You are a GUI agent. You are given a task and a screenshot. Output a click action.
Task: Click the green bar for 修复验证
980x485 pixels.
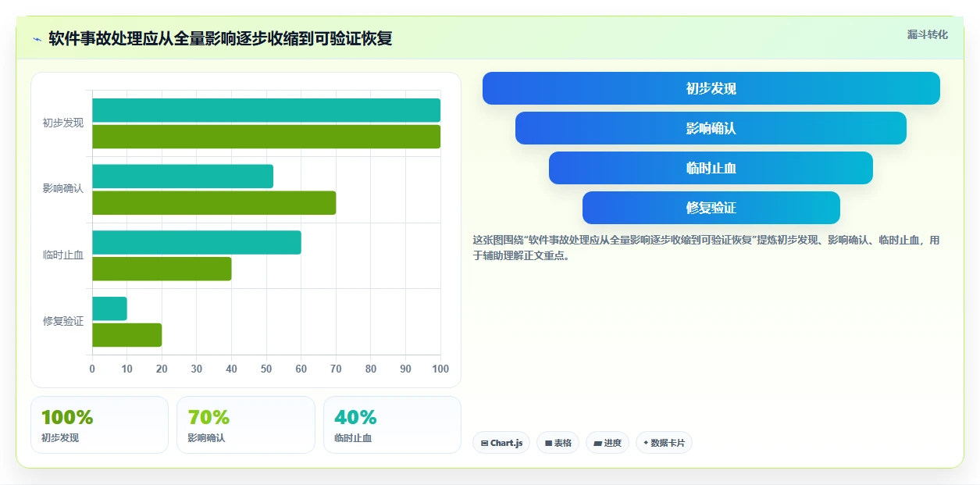coord(127,335)
